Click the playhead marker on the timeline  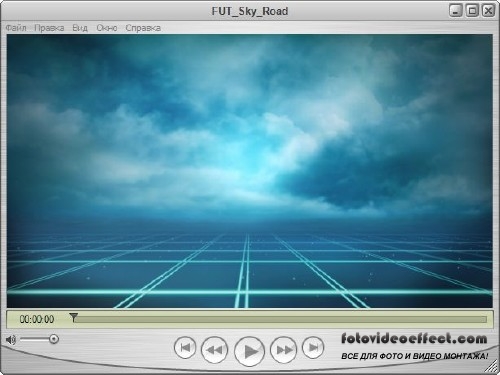(x=73, y=317)
